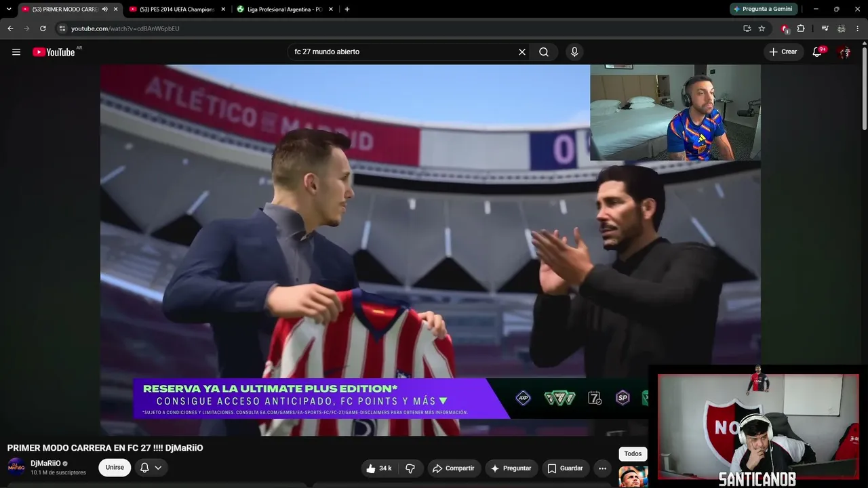Switch to PES 2014 UEFA Champions tab
This screenshot has width=868, height=488.
[x=177, y=9]
